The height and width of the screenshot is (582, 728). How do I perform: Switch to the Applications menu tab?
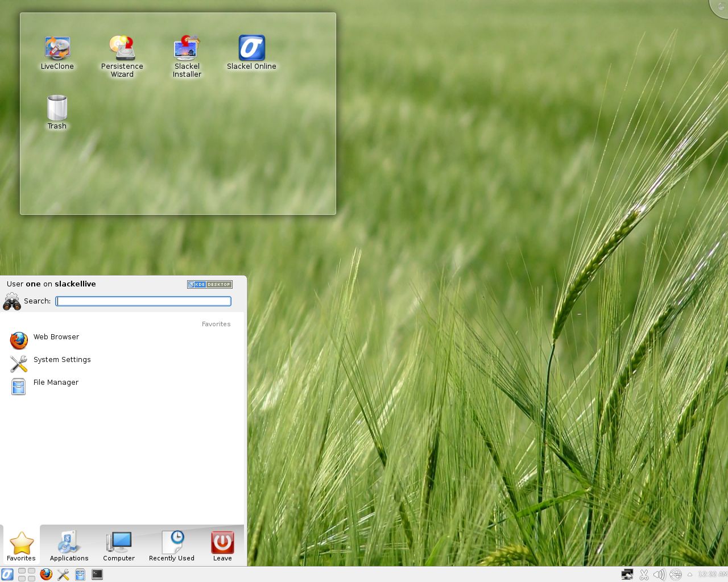click(x=68, y=546)
